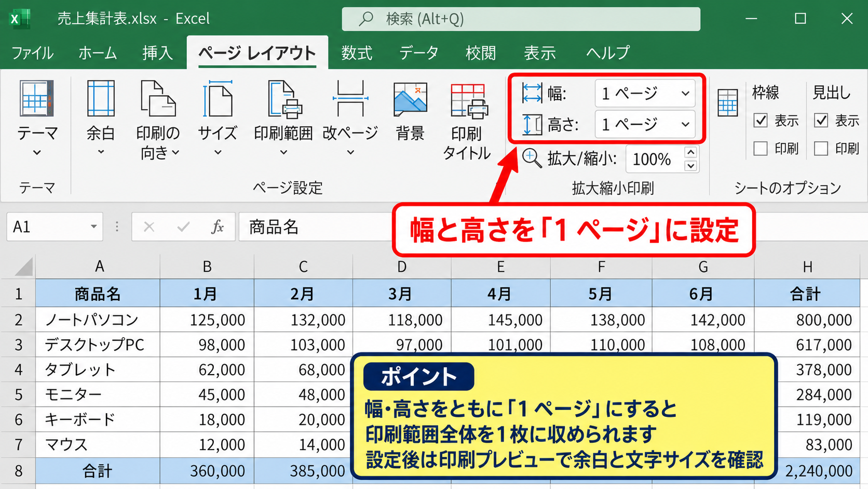Image resolution: width=868 pixels, height=489 pixels.
Task: Click the cancel X icon in formula bar
Action: (149, 227)
